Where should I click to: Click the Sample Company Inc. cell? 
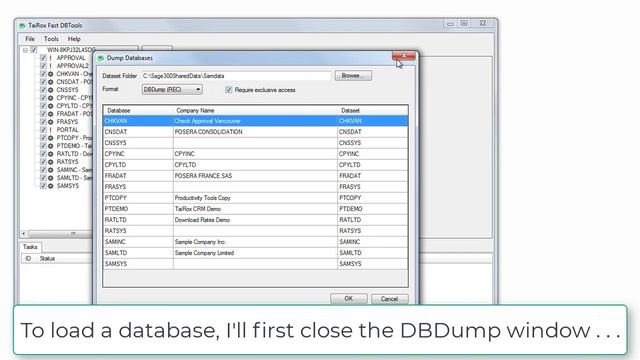point(256,242)
